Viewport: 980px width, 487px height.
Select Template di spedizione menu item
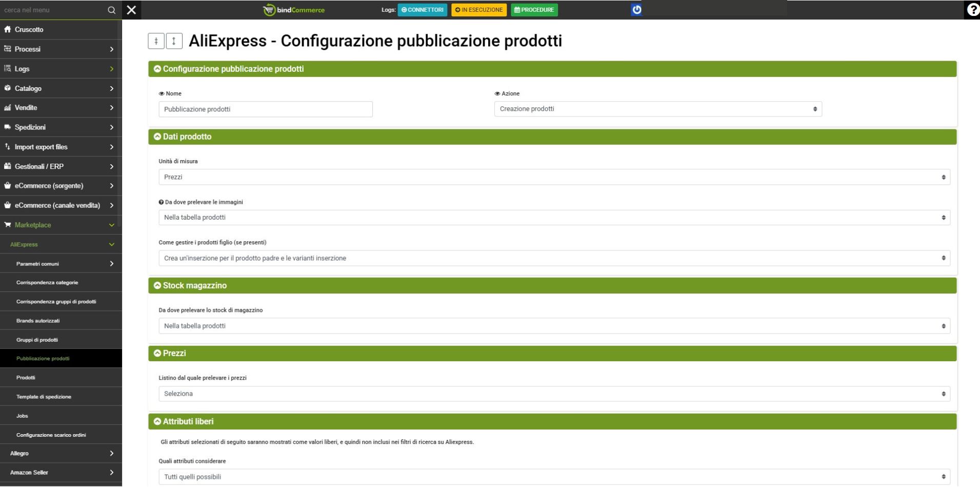point(44,397)
